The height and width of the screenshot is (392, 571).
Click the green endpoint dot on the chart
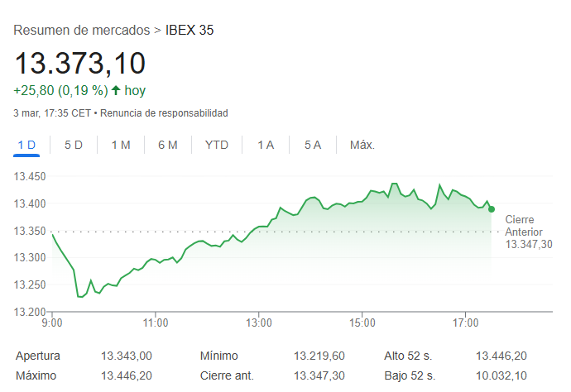[492, 209]
